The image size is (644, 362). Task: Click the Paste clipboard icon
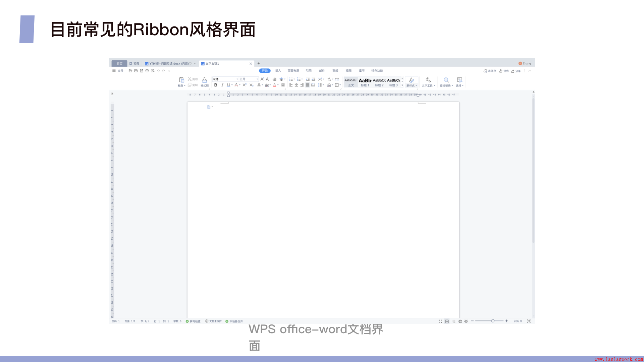181,80
